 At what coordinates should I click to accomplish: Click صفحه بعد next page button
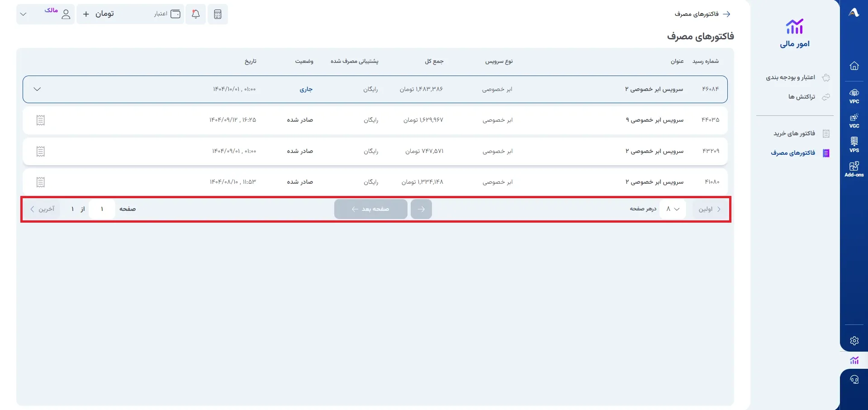click(x=371, y=209)
